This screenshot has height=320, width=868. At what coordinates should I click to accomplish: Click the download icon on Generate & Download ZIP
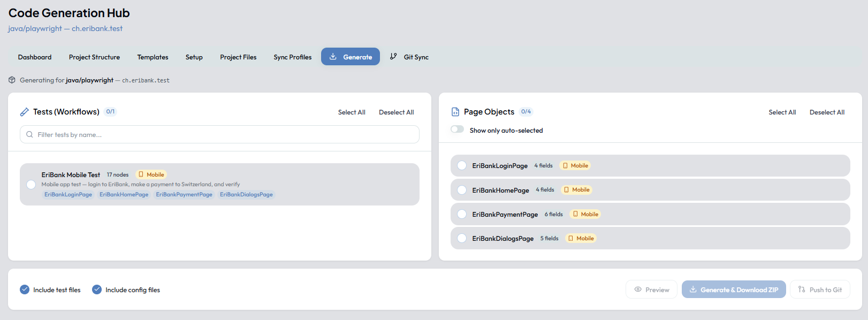[x=693, y=289]
